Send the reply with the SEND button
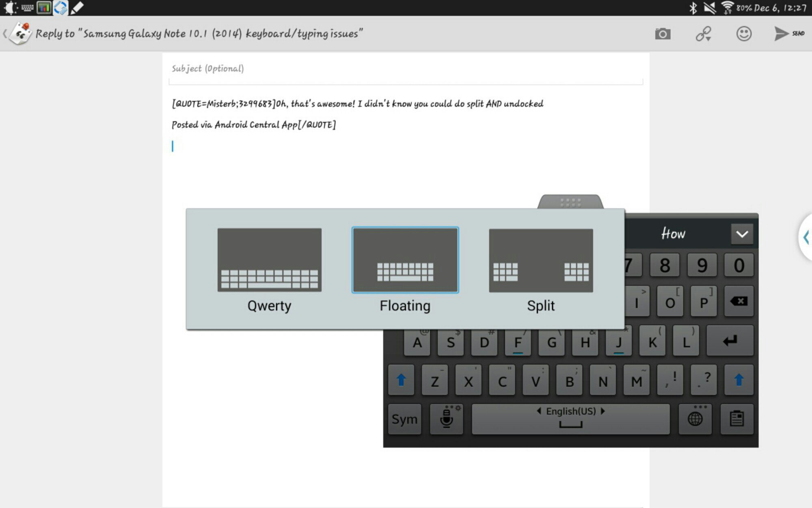Screen dimensions: 812x508 pos(789,33)
